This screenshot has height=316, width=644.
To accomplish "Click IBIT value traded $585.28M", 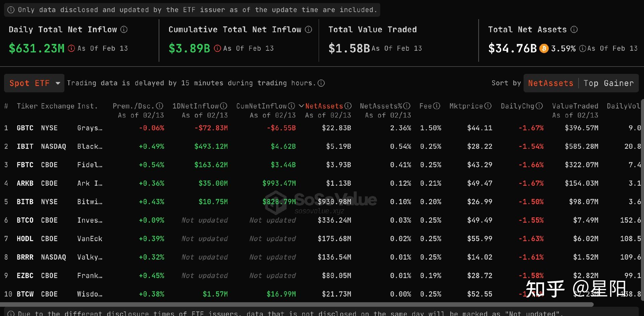I will (582, 146).
